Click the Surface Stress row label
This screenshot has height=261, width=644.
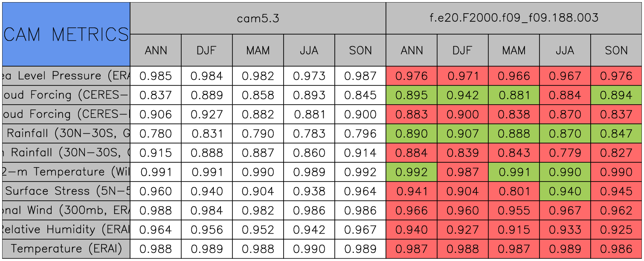pyautogui.click(x=66, y=191)
